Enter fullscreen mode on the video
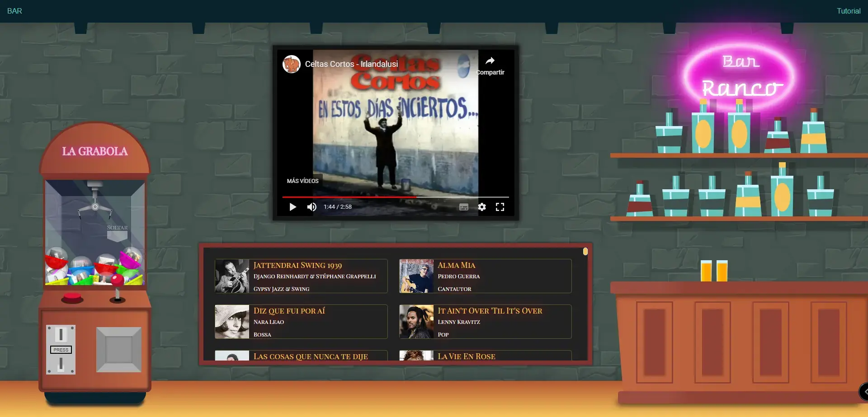 pyautogui.click(x=500, y=207)
